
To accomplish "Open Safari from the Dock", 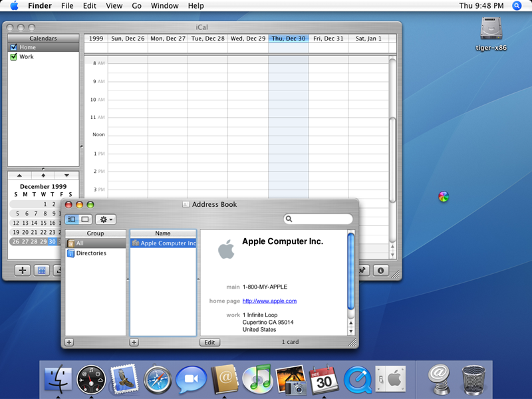I will (x=158, y=379).
